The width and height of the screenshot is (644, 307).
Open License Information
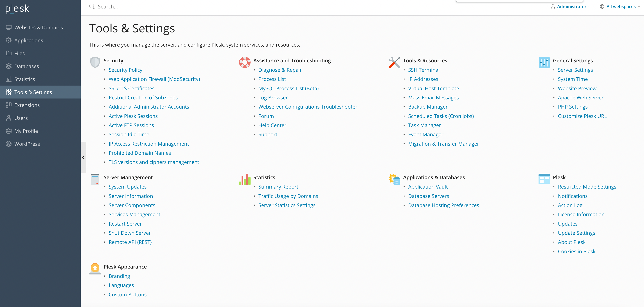[581, 214]
